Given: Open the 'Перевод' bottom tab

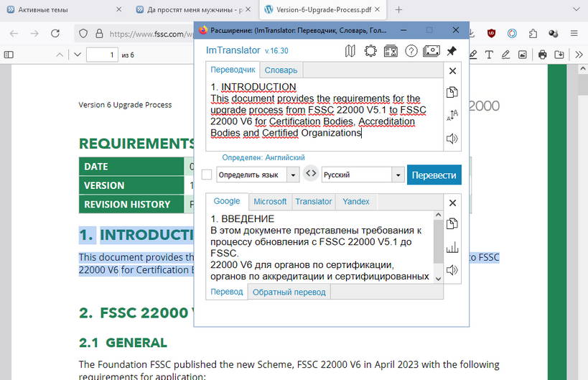Looking at the screenshot, I should pos(227,292).
